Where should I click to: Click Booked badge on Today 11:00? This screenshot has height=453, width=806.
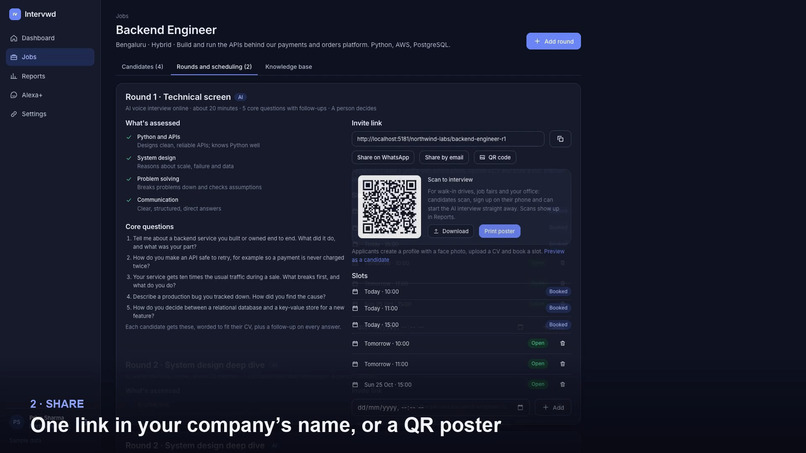point(558,308)
